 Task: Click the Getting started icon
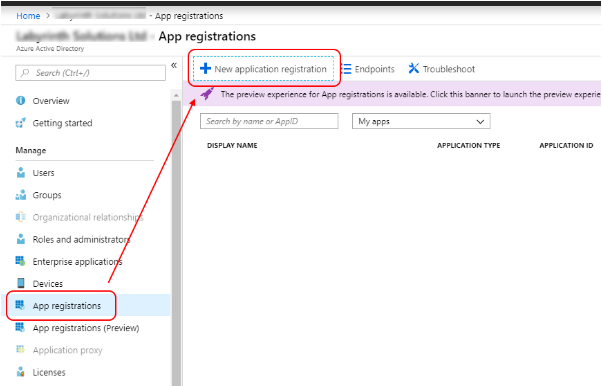[x=21, y=123]
